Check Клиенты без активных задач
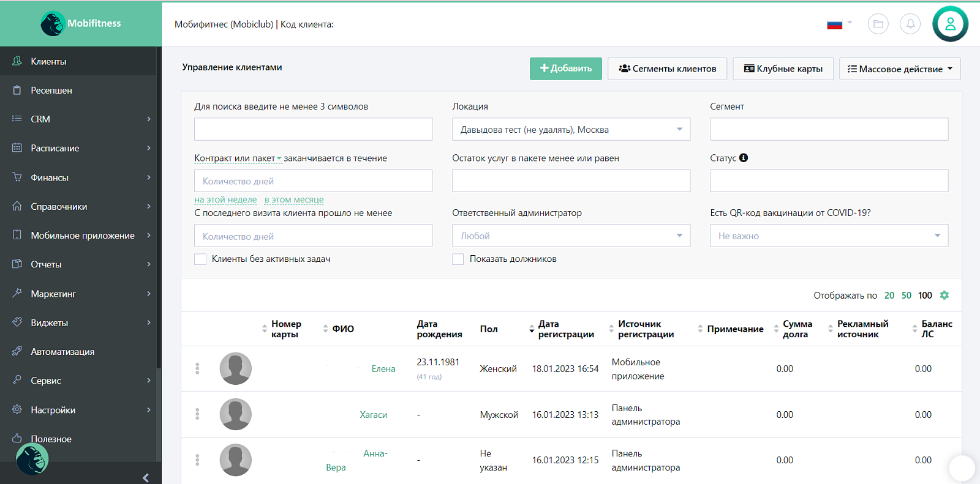 point(200,259)
